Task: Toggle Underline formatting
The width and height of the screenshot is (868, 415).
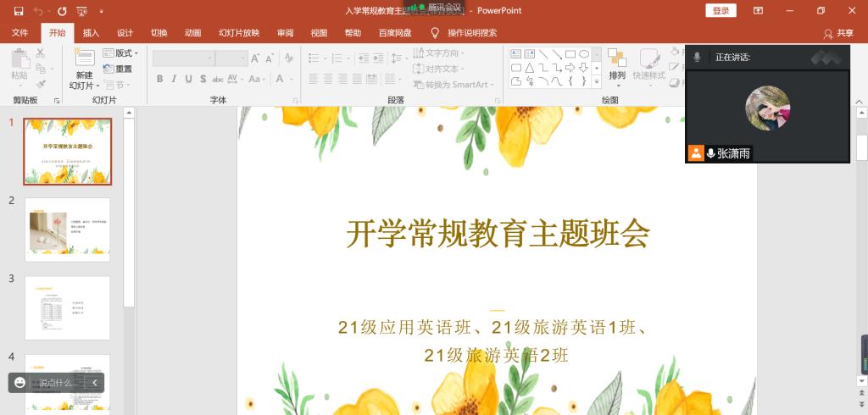Action: [x=188, y=79]
